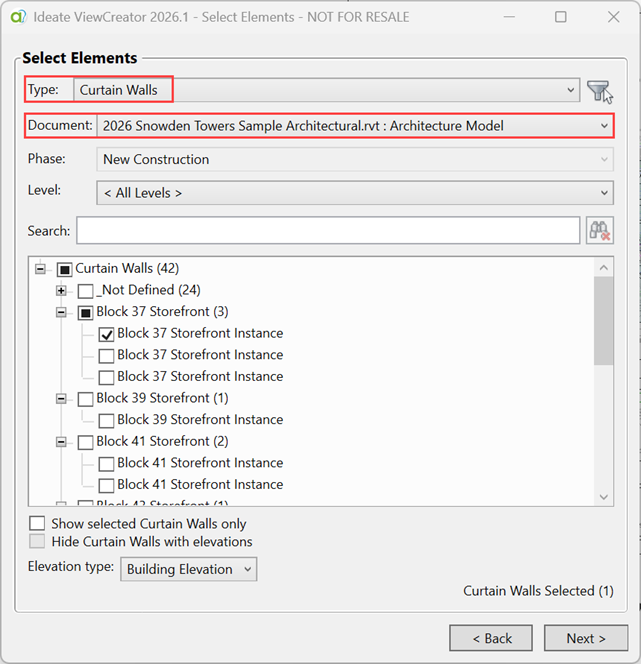
Task: Click the tree list scrollbar thumb
Action: click(x=604, y=321)
